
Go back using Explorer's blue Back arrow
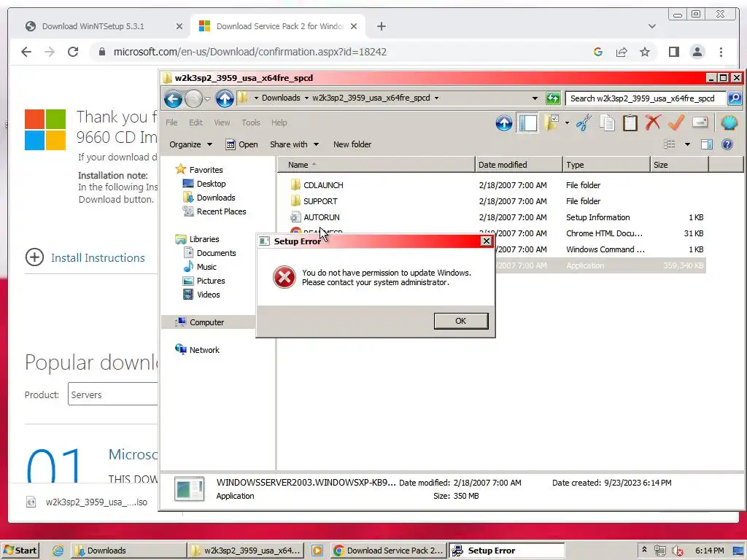coord(173,98)
